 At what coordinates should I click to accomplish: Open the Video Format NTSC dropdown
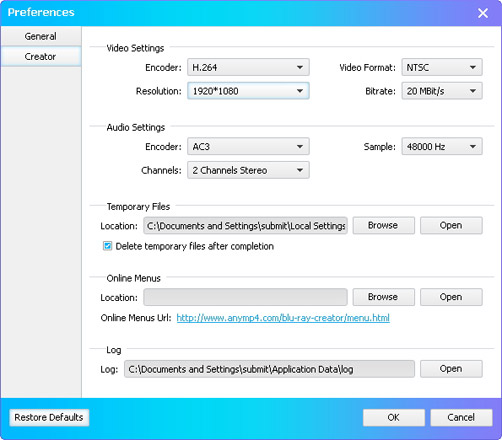click(442, 67)
